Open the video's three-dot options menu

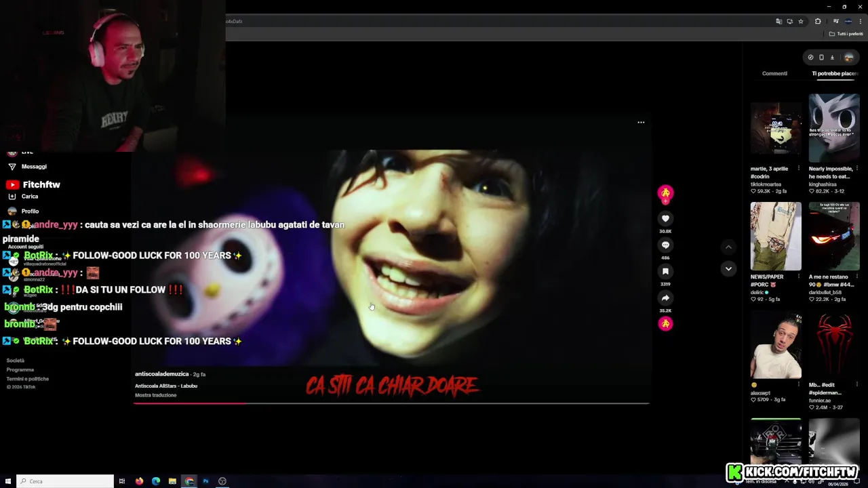(x=641, y=123)
